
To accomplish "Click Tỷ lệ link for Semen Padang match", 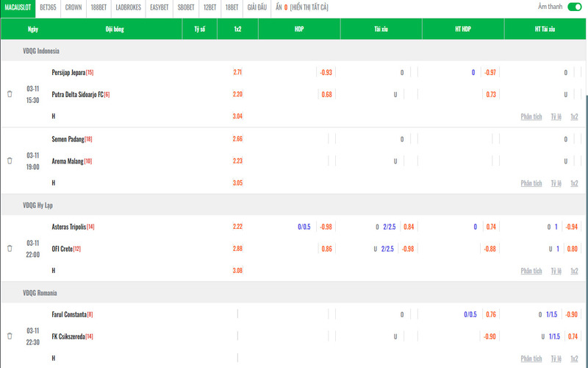I will [558, 183].
